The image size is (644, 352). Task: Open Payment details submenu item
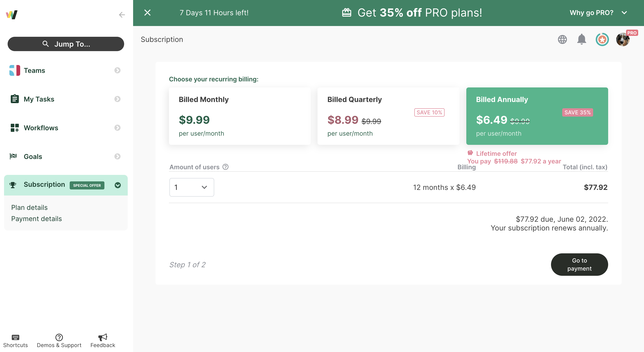[37, 219]
